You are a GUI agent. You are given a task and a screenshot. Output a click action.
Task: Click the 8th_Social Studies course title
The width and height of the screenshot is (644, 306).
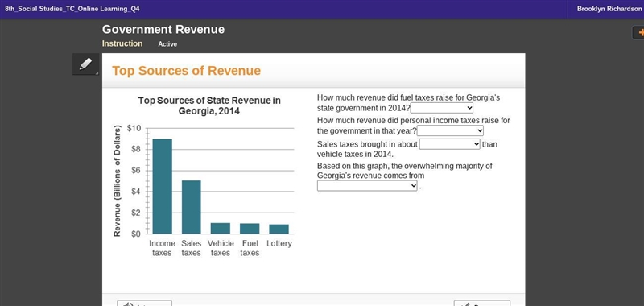coord(72,9)
